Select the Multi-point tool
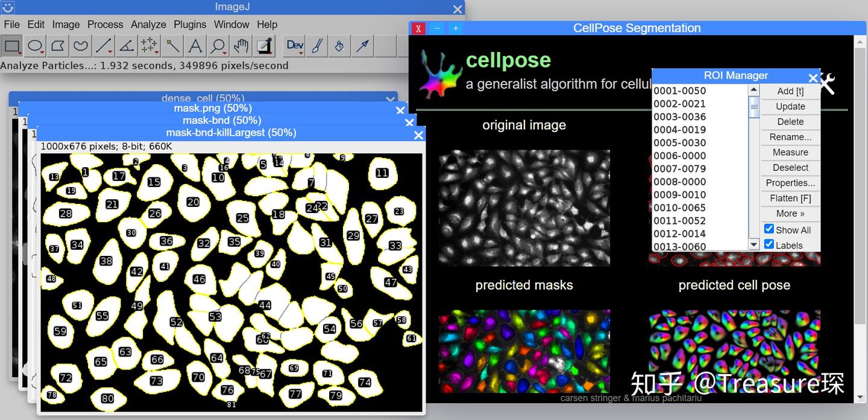Viewport: 868px width, 420px height. point(150,45)
